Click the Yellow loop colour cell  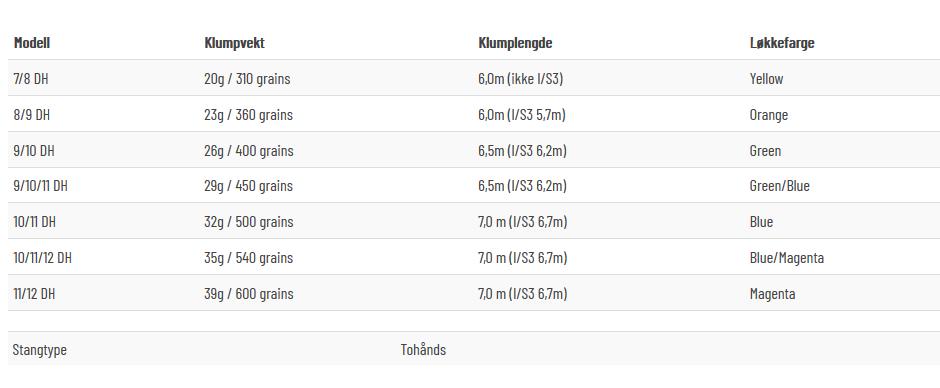(766, 79)
